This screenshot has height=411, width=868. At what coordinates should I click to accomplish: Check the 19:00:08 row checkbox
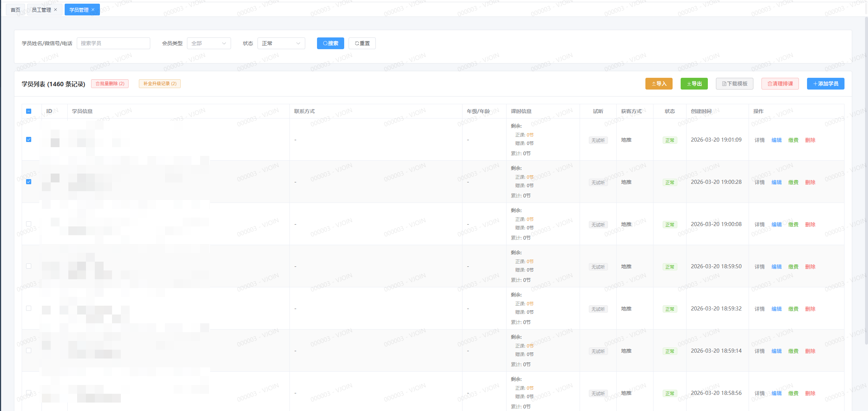(x=29, y=224)
